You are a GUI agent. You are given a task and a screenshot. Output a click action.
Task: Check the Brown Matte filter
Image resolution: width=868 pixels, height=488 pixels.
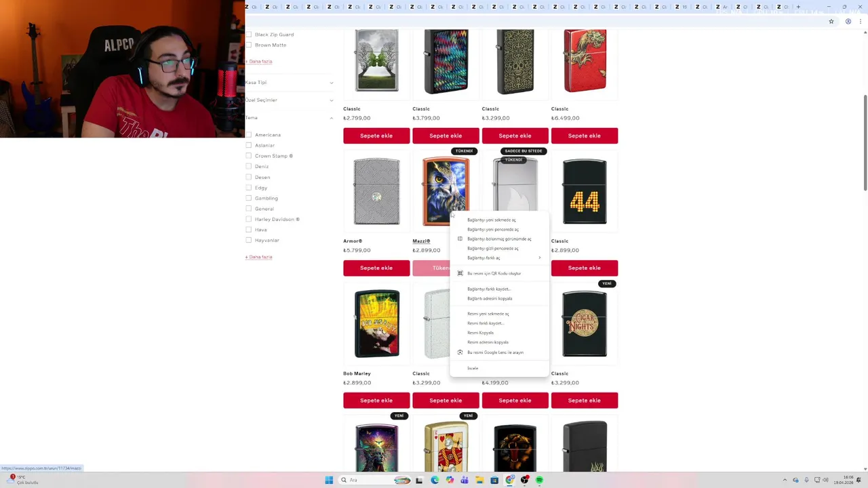pos(249,45)
